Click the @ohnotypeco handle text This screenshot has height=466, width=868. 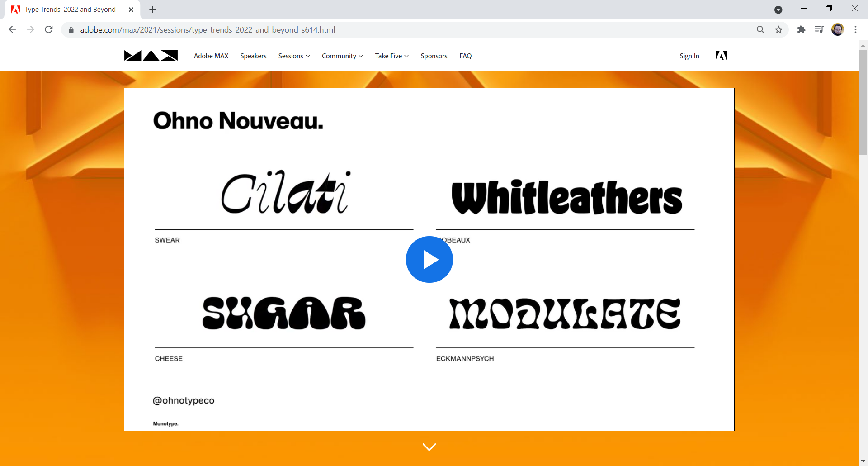coord(184,400)
